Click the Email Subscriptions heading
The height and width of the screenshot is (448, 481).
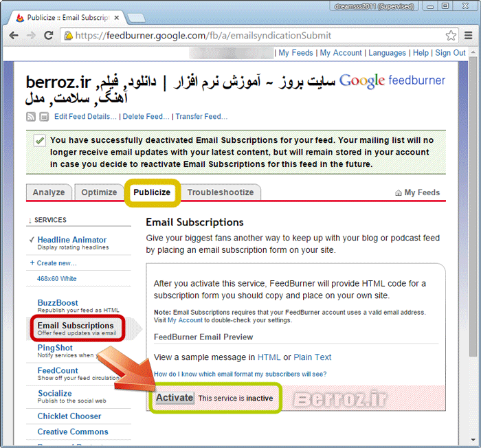[194, 222]
